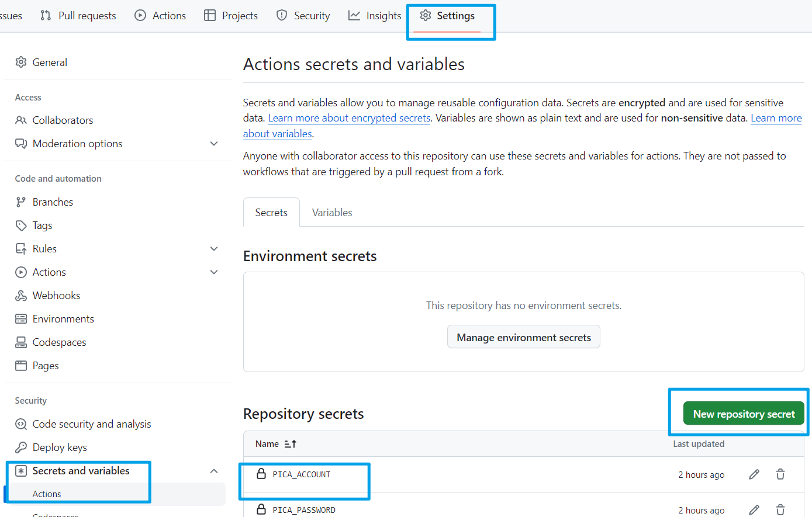Click the sort icon beside Name column
This screenshot has height=517, width=812.
(291, 444)
